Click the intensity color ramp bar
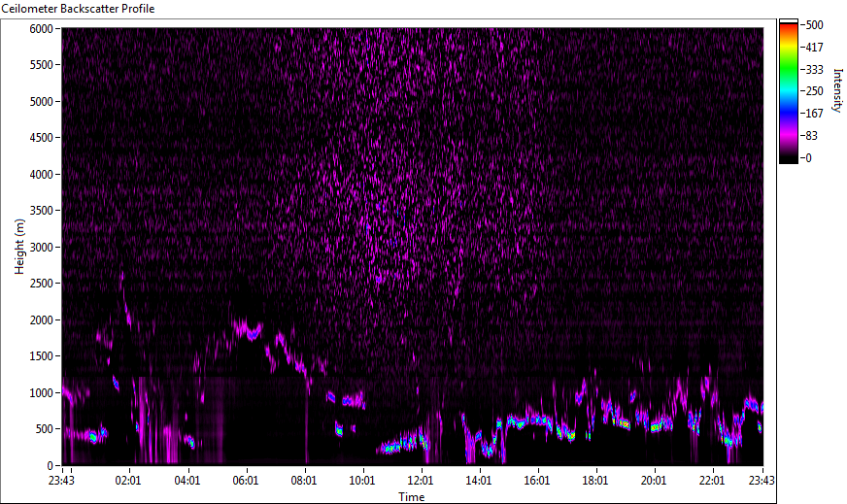The width and height of the screenshot is (847, 504). 788,92
